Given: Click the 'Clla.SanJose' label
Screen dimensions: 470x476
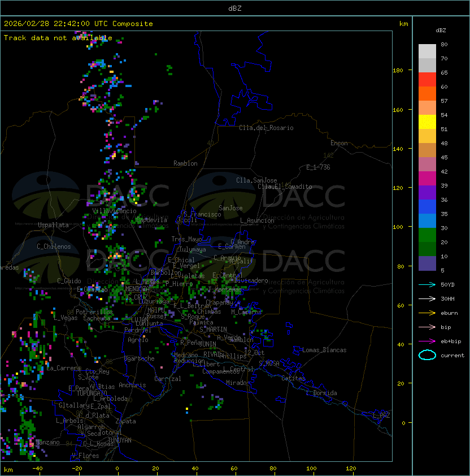Looking at the screenshot, I should pos(256,180).
